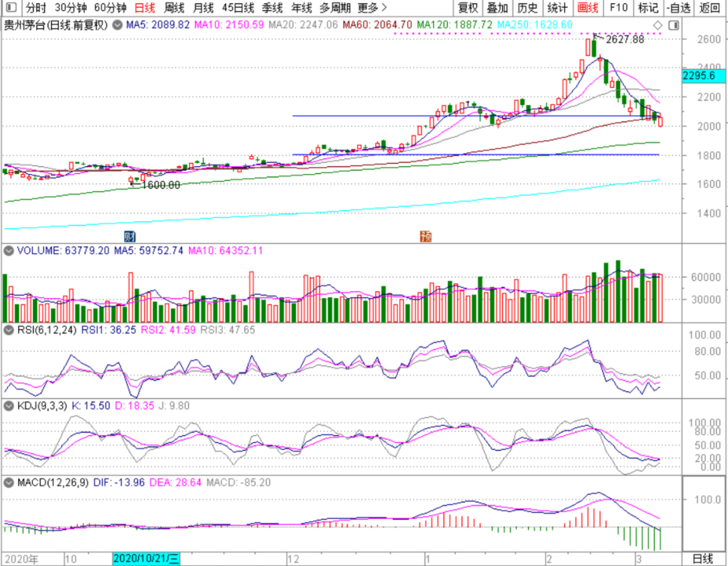Select the 季线 quarterly period tab
The width and height of the screenshot is (728, 566).
(272, 8)
